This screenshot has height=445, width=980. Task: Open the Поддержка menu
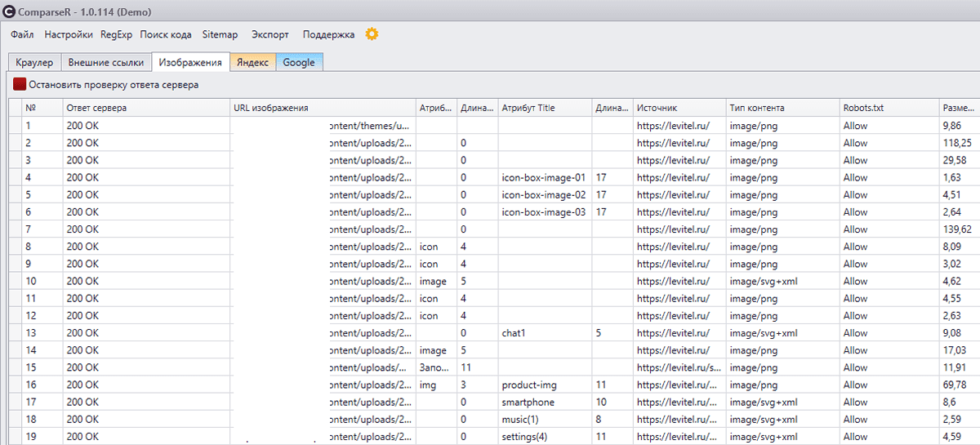[x=328, y=35]
